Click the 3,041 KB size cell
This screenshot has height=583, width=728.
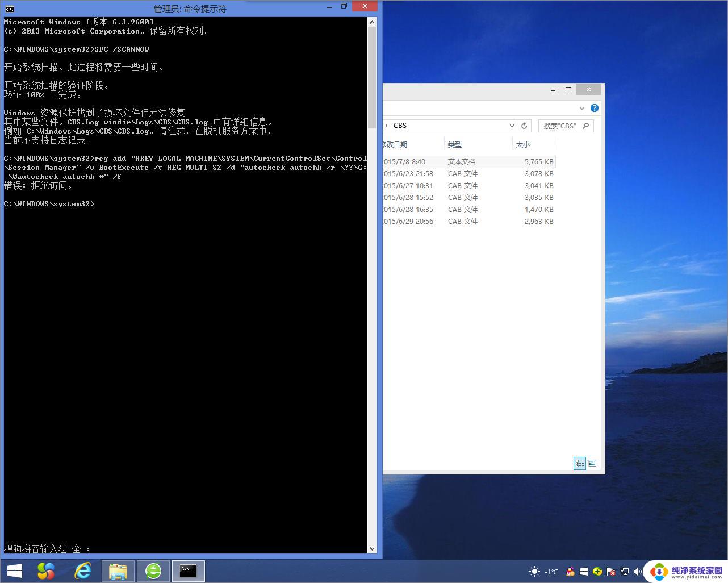coord(538,186)
